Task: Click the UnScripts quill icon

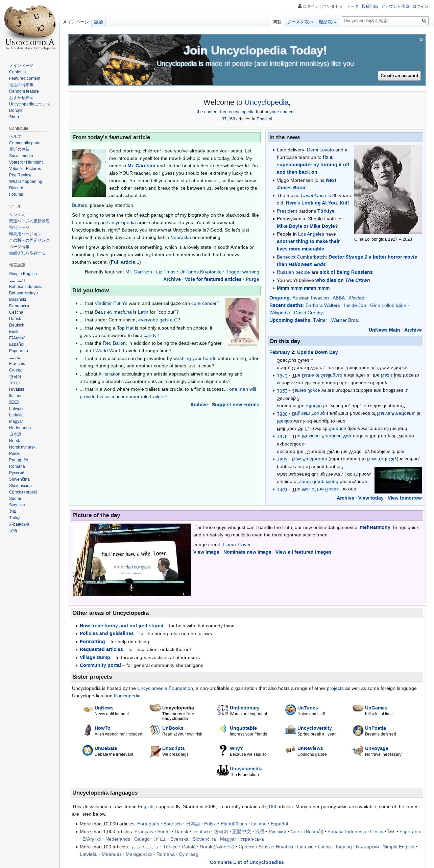Action: click(x=155, y=751)
